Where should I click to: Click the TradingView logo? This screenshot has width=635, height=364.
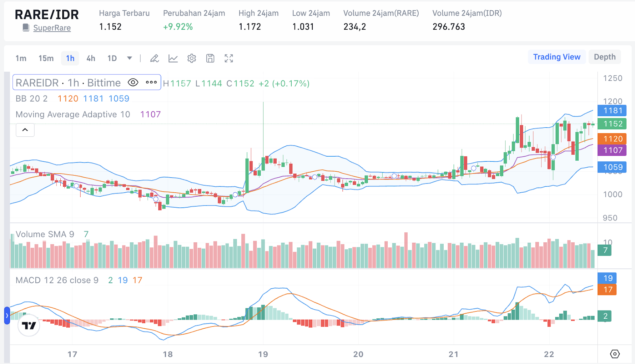[x=29, y=326]
